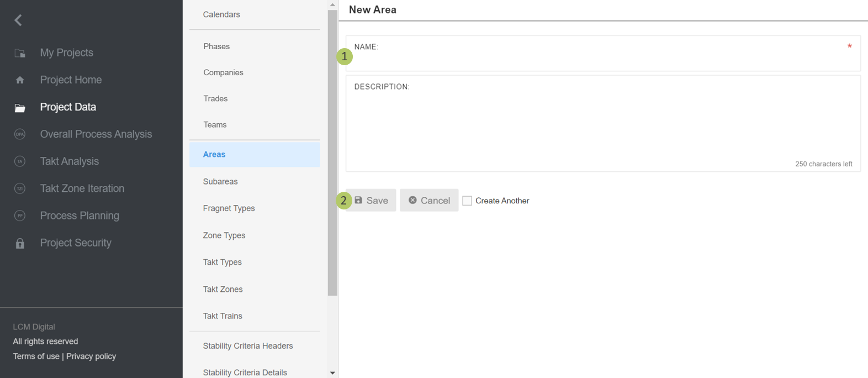Open the Terms of use link
This screenshot has width=868, height=378.
[36, 356]
